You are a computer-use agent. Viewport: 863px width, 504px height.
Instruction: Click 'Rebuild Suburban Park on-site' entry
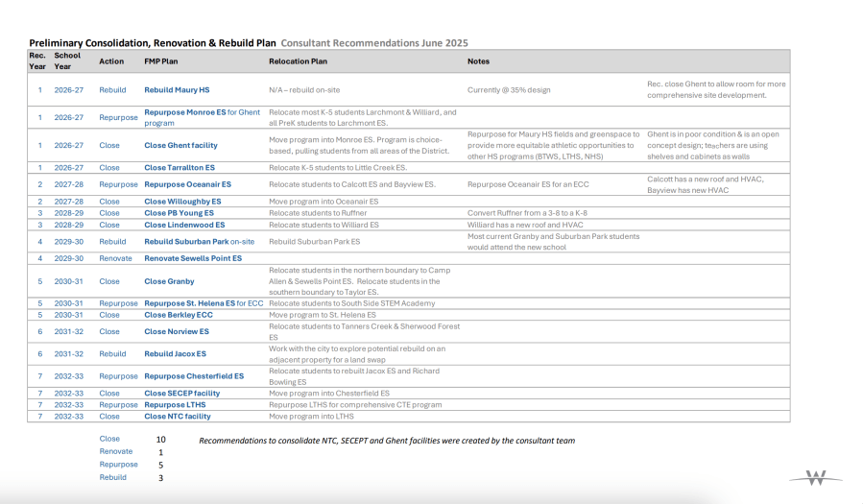pyautogui.click(x=200, y=242)
